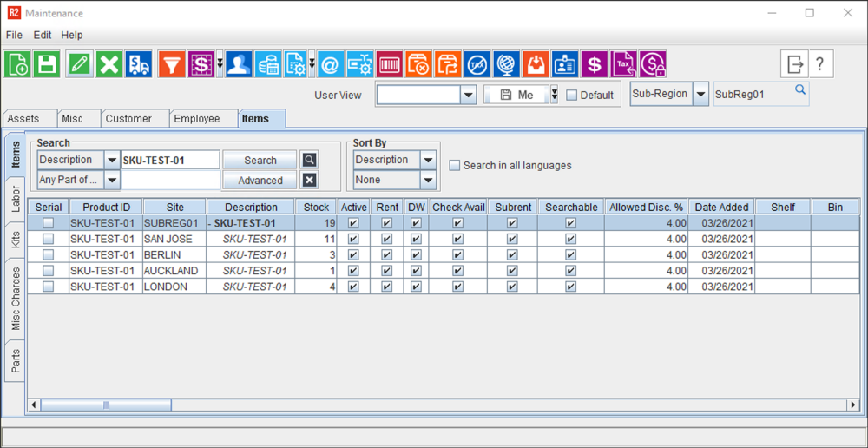Click the blue @ email icon
Viewport: 868px width, 448px height.
click(x=330, y=64)
